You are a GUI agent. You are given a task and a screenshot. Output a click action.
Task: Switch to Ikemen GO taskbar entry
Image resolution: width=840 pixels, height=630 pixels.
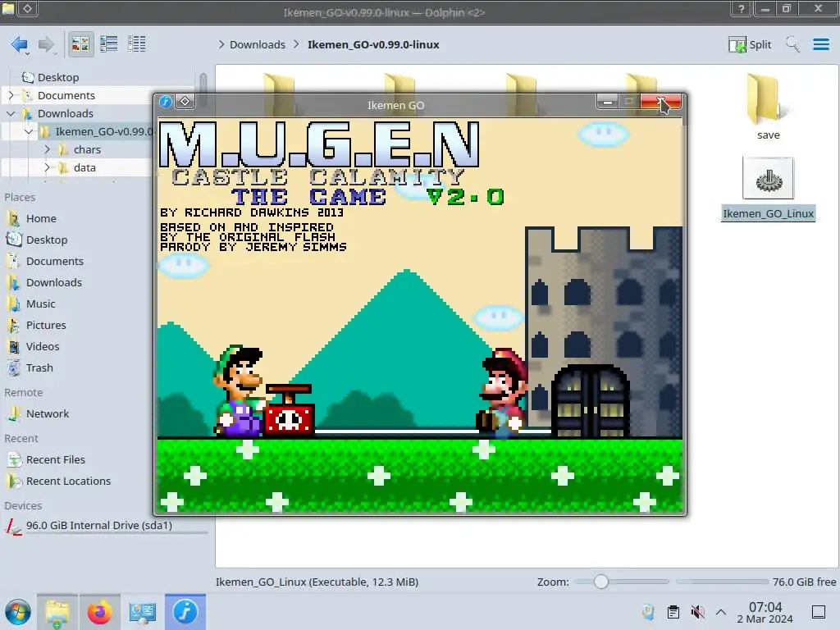coord(185,612)
